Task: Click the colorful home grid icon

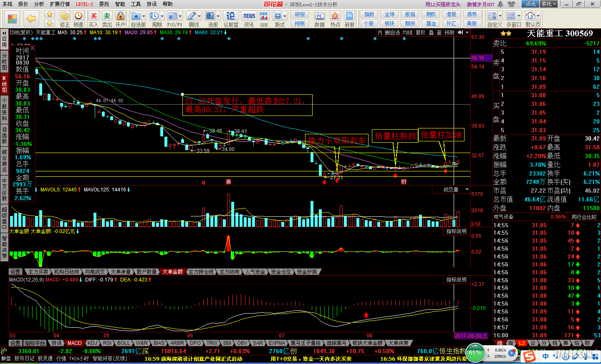Action: click(12, 19)
